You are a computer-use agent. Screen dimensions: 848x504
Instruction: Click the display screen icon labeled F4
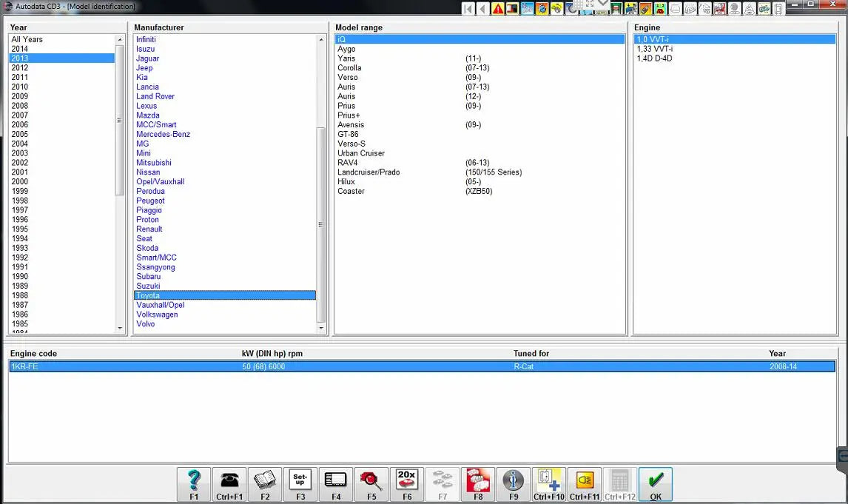pyautogui.click(x=335, y=483)
